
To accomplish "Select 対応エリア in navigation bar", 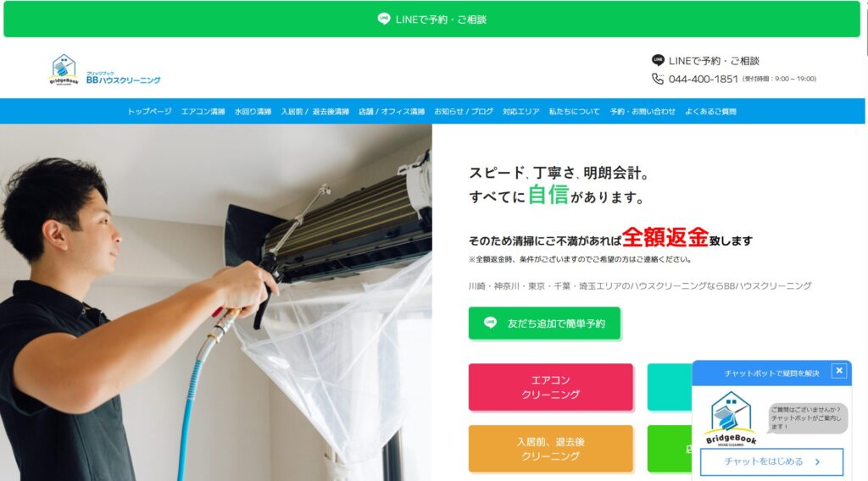I will (521, 111).
